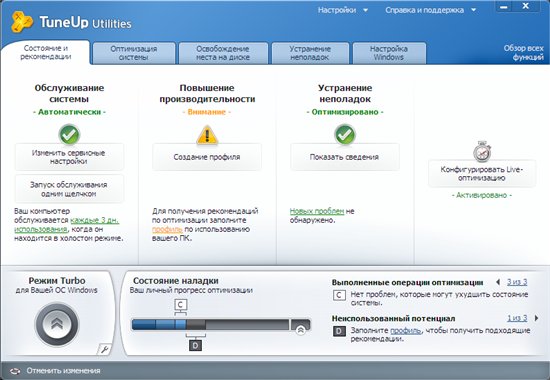This screenshot has height=380, width=550.
Task: Open the 1 из 3 link
Action: [x=517, y=318]
